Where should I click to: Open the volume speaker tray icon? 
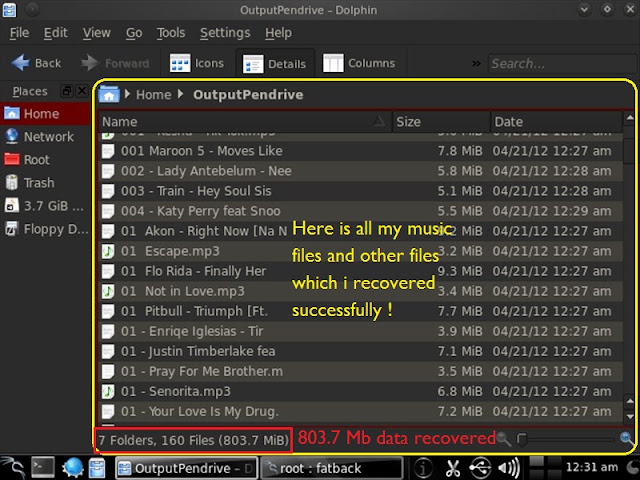coord(509,468)
